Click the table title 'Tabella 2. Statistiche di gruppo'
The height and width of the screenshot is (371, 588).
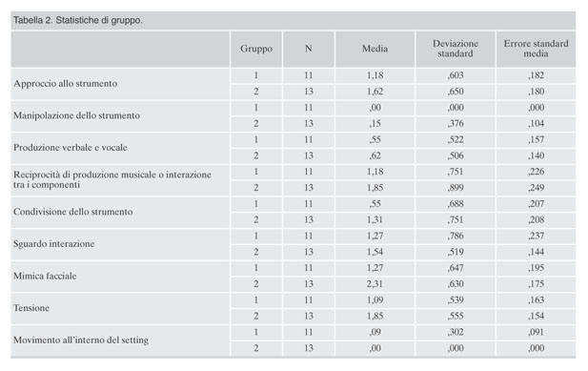tap(77, 20)
